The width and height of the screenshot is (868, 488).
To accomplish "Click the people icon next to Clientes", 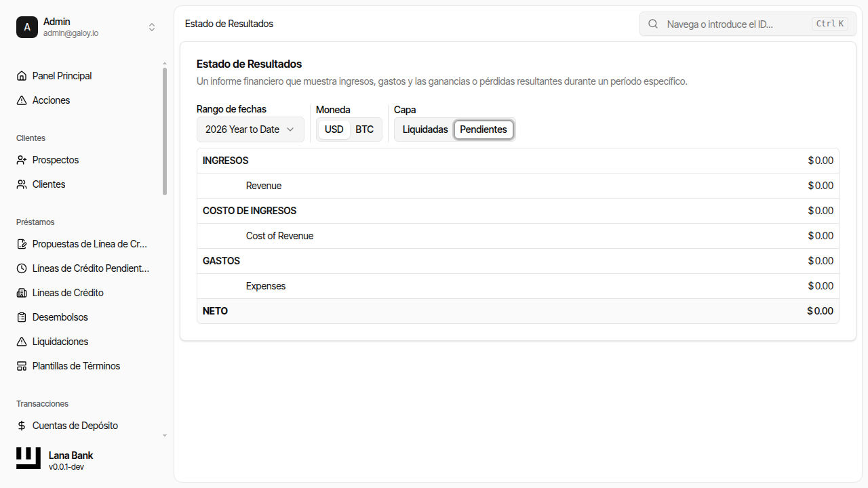I will [x=22, y=184].
